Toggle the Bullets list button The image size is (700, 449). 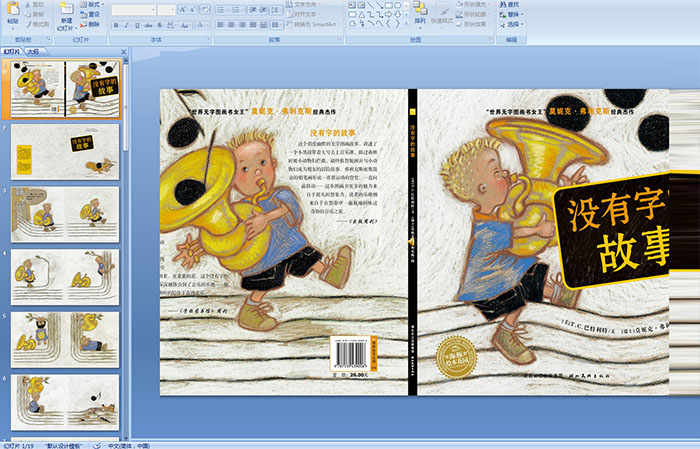tap(221, 10)
